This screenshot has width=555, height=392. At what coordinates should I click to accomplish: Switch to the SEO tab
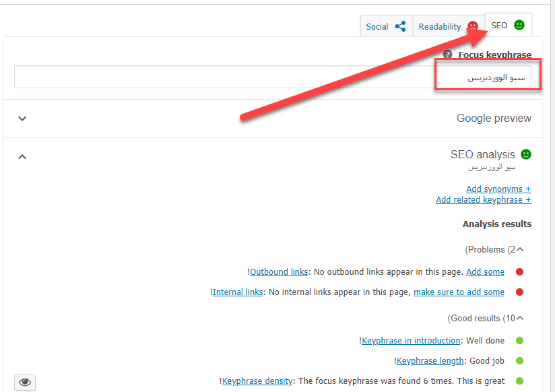click(508, 25)
